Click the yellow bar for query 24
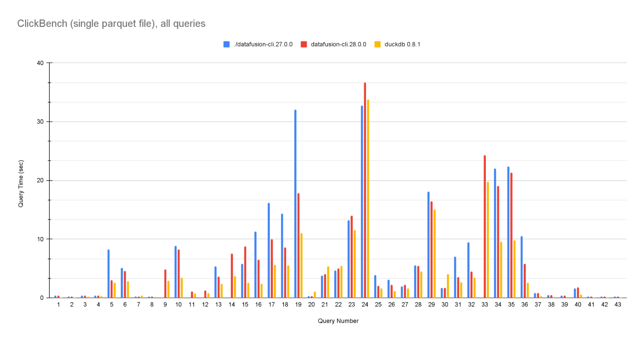Image resolution: width=644 pixels, height=342 pixels. coord(368,199)
